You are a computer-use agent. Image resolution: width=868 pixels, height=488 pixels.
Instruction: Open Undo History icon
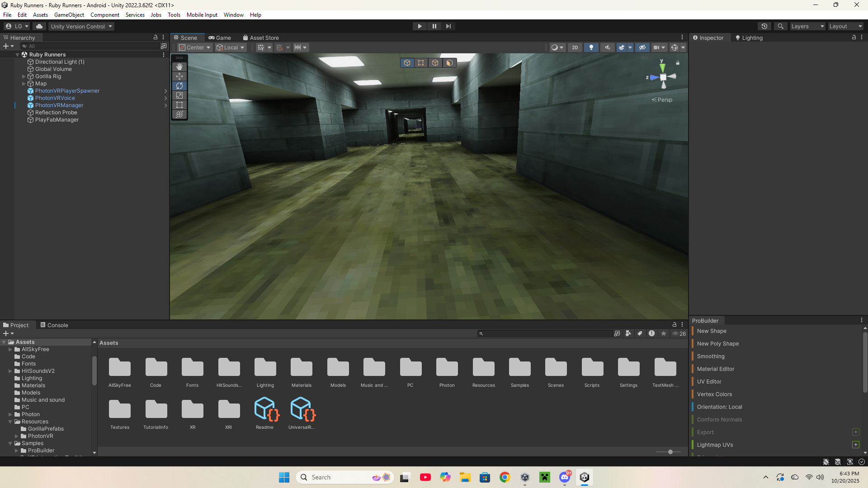tap(764, 26)
